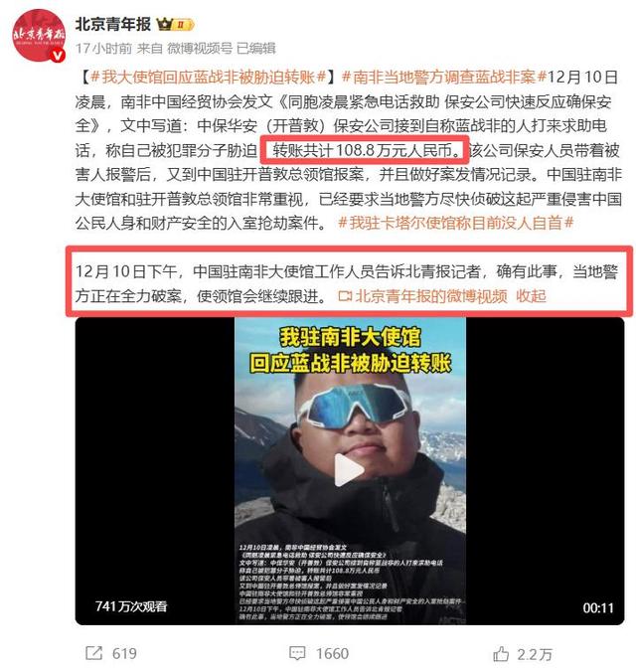The height and width of the screenshot is (672, 636).
Task: Open hashtag 我驻卡塔尔使馆称目前没人自首
Action: [x=455, y=223]
